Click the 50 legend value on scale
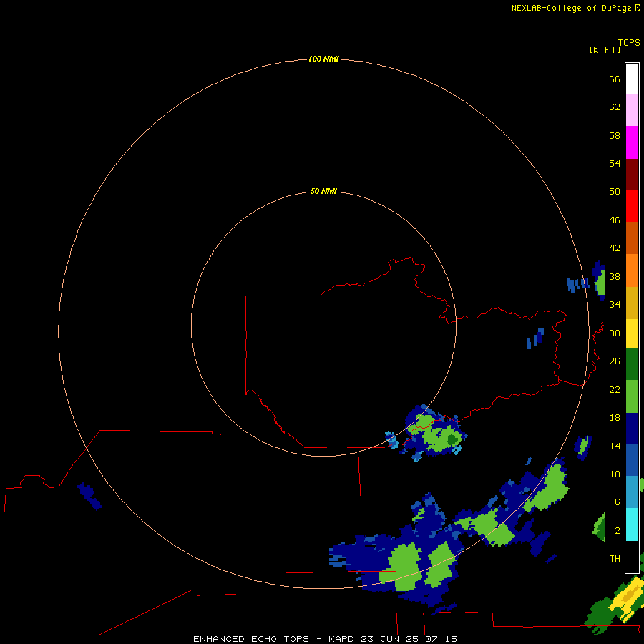Viewport: 644px width, 644px height. pos(615,192)
